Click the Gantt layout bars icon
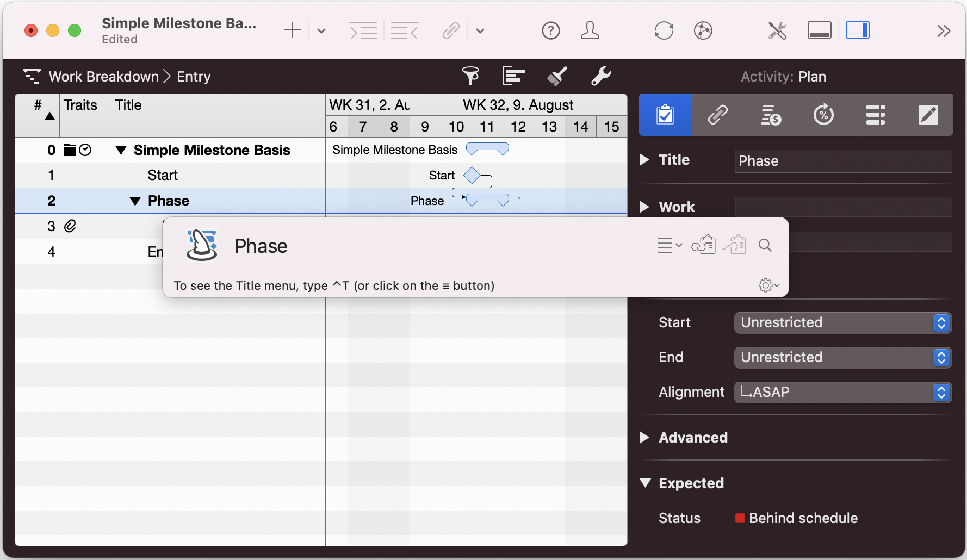967x560 pixels. tap(513, 76)
